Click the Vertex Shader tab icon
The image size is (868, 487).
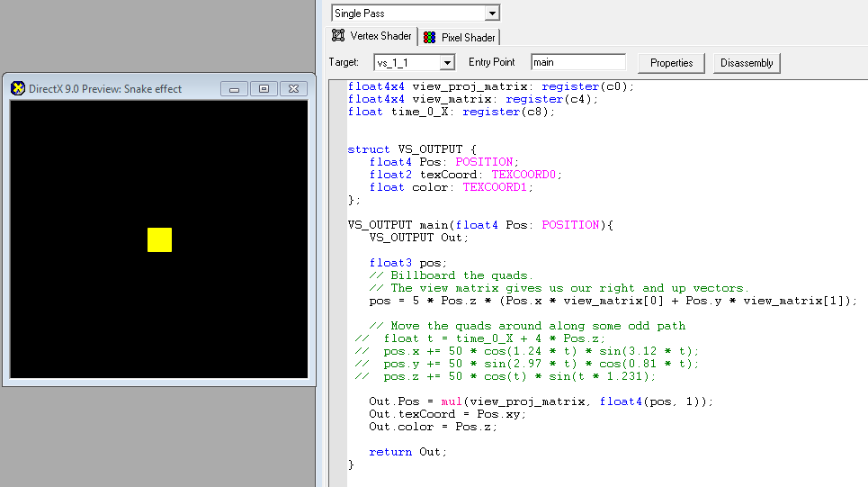coord(338,36)
